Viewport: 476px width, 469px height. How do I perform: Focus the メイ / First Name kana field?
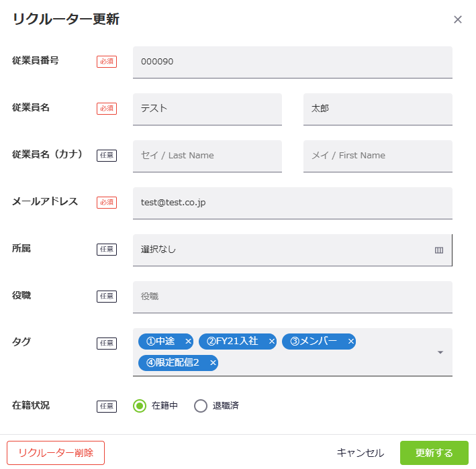[x=377, y=156]
